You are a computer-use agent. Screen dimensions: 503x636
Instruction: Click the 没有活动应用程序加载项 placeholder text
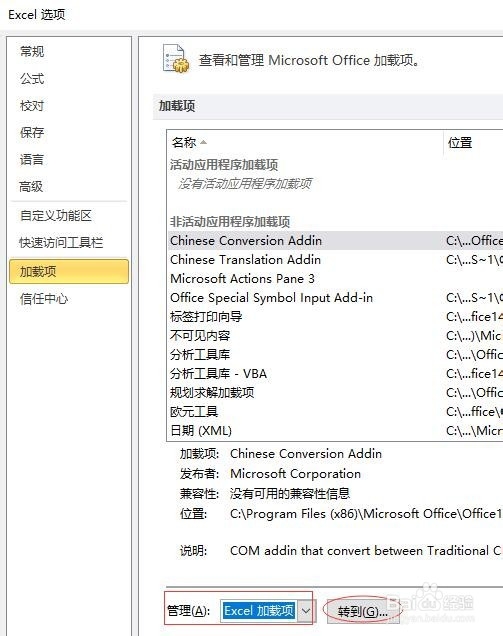tap(245, 184)
